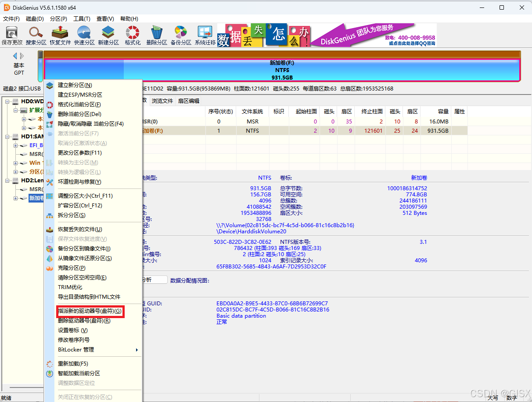Viewport: 532px width, 402px height.
Task: Click the System Migration (系统迁移) toolbar icon
Action: [205, 35]
